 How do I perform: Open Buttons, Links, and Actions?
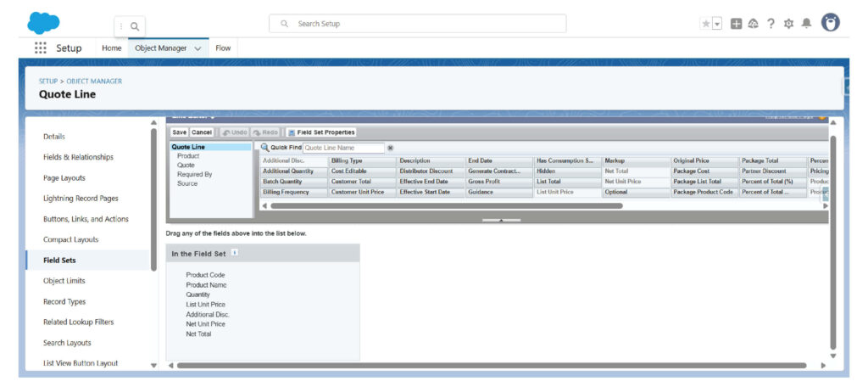86,219
